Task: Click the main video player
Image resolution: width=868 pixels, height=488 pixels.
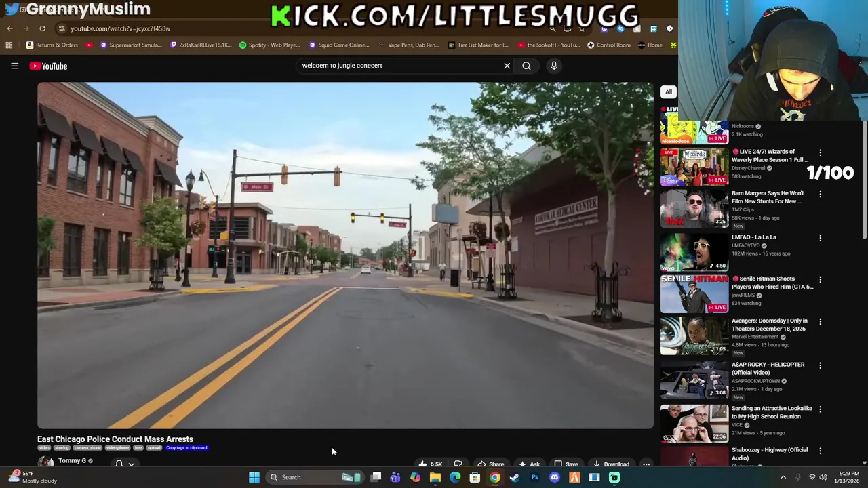Action: (x=345, y=256)
